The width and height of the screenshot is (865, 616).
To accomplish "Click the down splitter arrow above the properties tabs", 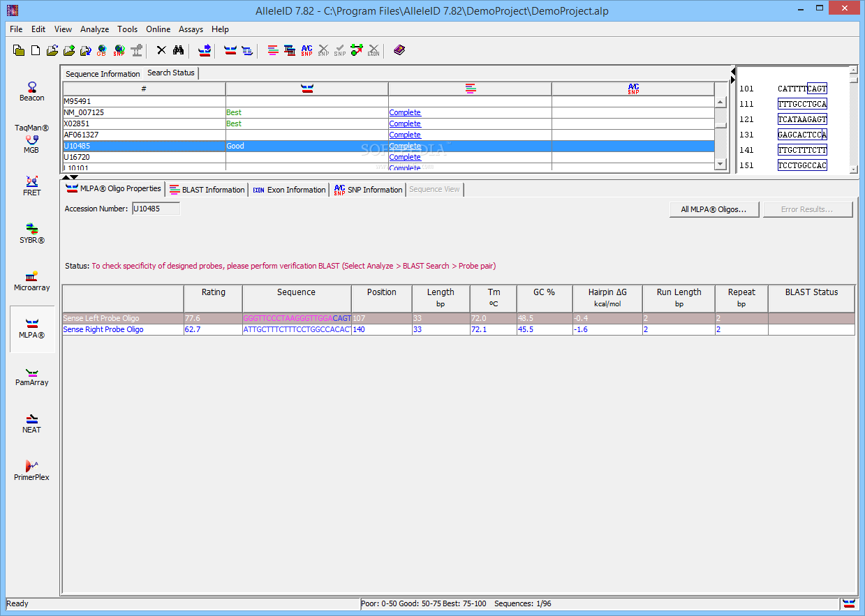I will click(74, 177).
